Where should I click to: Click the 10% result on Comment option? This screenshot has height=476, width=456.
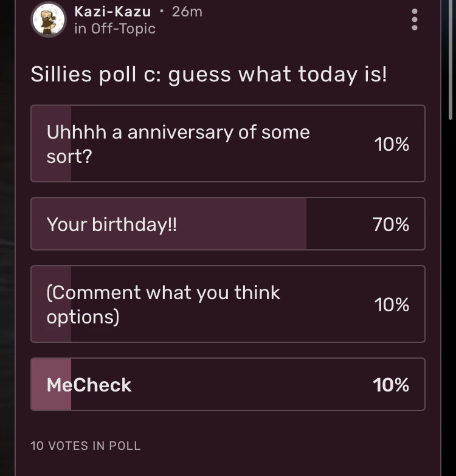[x=392, y=305]
